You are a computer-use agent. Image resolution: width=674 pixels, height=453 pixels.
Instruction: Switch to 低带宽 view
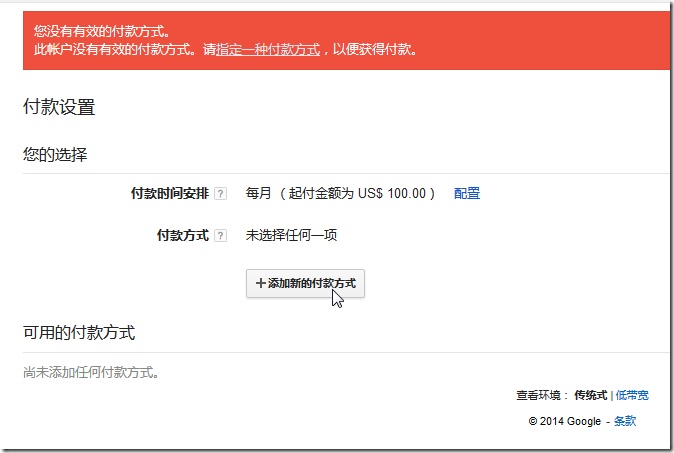pyautogui.click(x=632, y=395)
